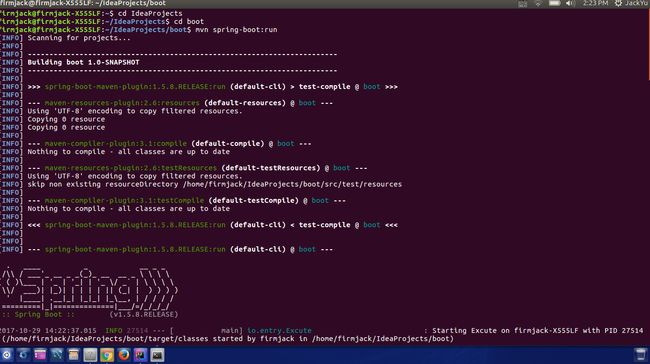Click the '(v1.5.8.RELEASE)' version text

[x=144, y=314]
